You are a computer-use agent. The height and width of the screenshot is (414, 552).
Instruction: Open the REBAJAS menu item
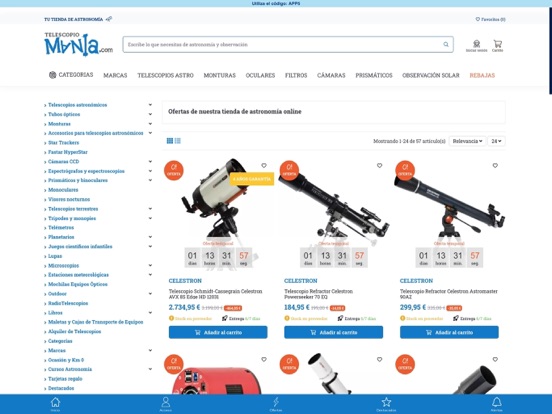pos(482,75)
